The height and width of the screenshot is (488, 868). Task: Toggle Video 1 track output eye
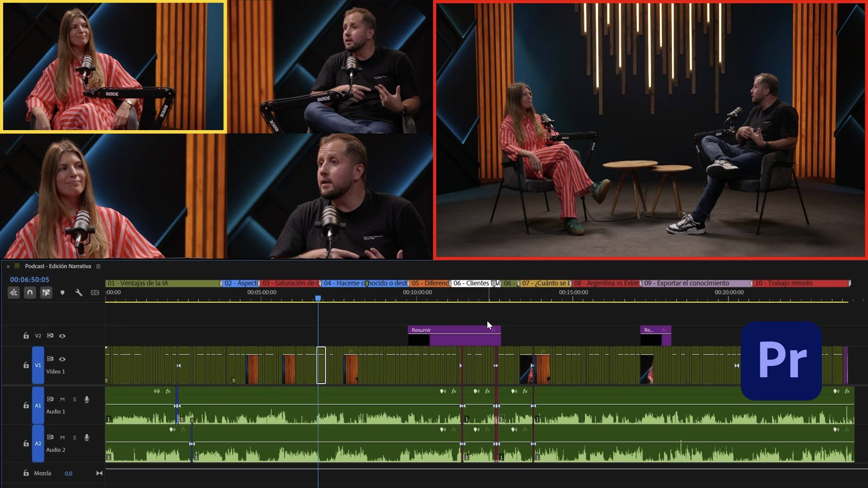pos(62,359)
